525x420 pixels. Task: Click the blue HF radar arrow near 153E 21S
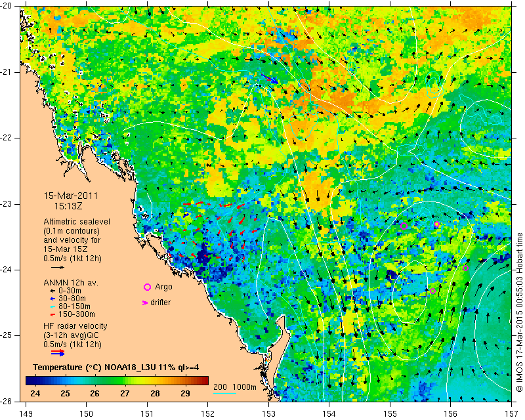pyautogui.click(x=270, y=79)
